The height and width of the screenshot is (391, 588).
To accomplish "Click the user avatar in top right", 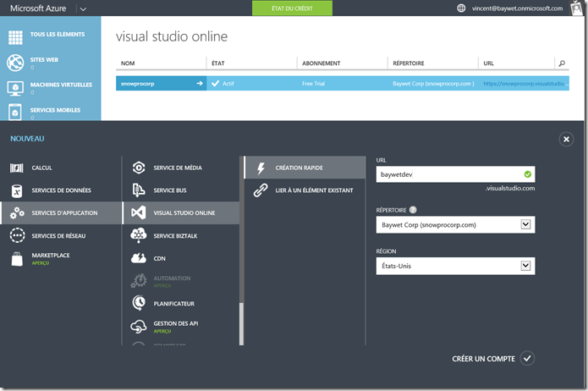I will click(x=576, y=8).
